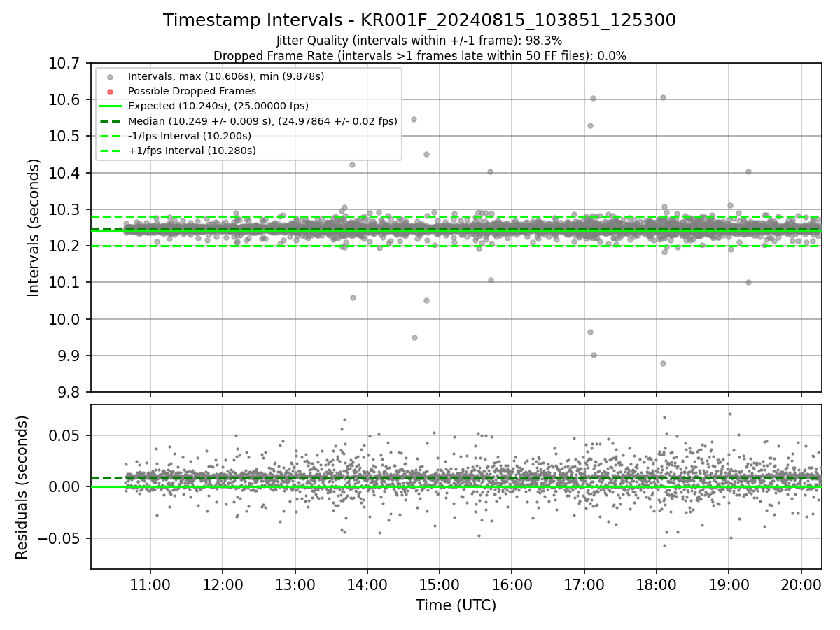Click the 9.8 y-axis tick label
840x630 pixels.
(x=69, y=393)
